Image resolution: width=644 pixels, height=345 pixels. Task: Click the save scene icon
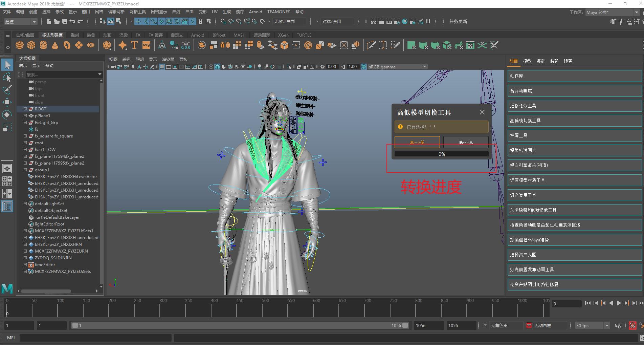[64, 22]
